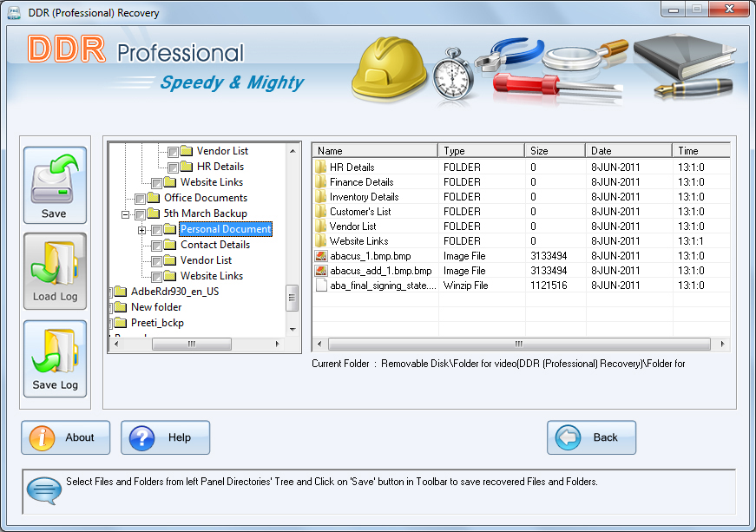
Task: Click the HR Details folder icon in file list
Action: coord(320,167)
